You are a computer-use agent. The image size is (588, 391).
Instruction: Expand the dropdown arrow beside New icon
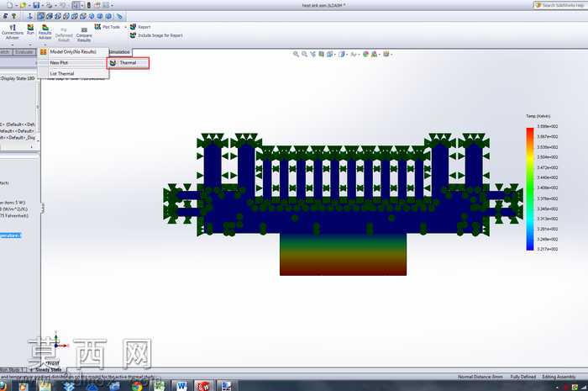(16, 6)
